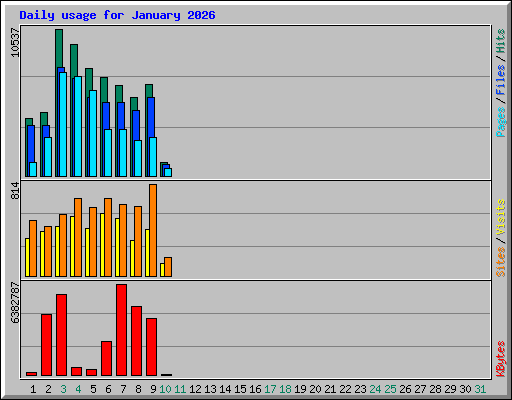The height and width of the screenshot is (400, 512).
Task: Click the day '20' label on the x-axis
Action: click(x=315, y=389)
